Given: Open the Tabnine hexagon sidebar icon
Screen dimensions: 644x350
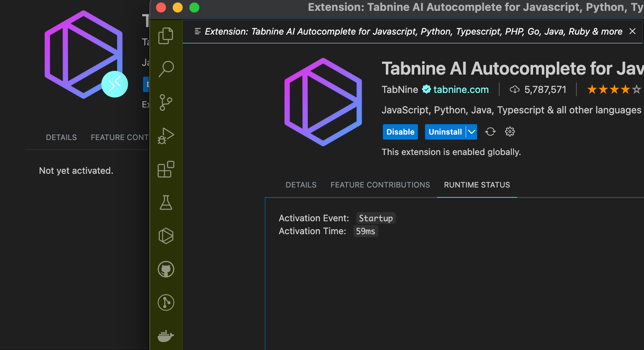Looking at the screenshot, I should coord(166,236).
